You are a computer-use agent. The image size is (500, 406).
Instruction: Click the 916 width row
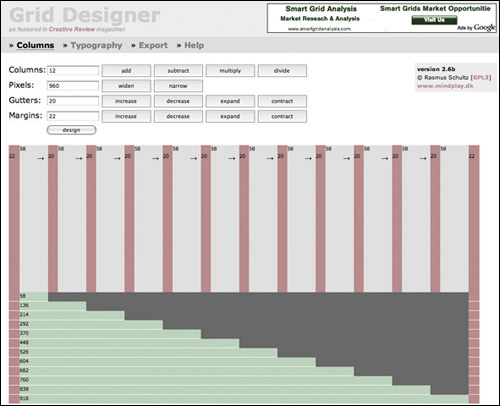[244, 399]
